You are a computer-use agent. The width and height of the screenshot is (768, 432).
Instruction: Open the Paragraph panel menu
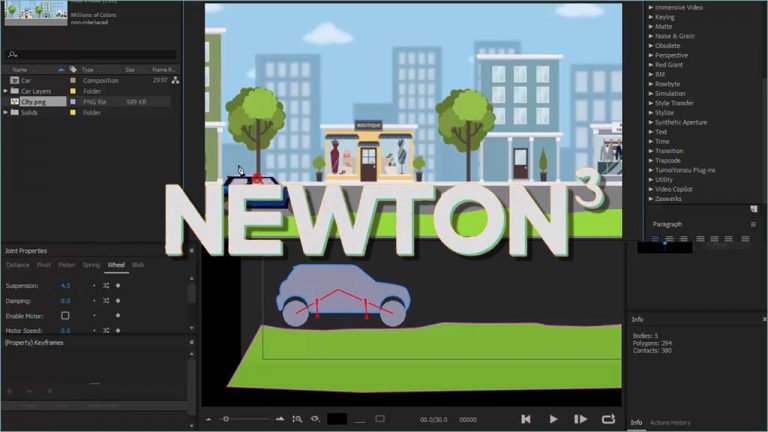pyautogui.click(x=753, y=224)
